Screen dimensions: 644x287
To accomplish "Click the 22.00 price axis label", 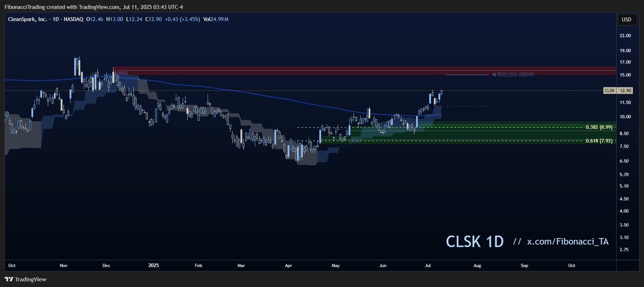I will 625,35.
